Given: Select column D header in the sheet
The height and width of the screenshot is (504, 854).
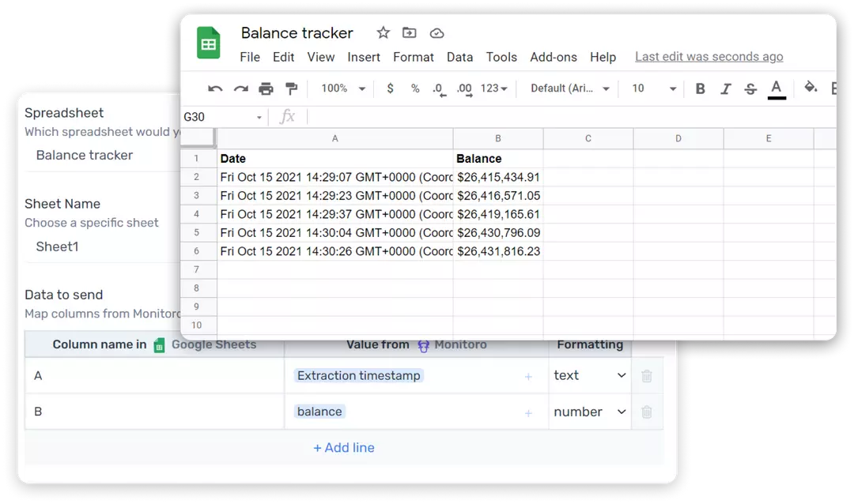Looking at the screenshot, I should (678, 139).
